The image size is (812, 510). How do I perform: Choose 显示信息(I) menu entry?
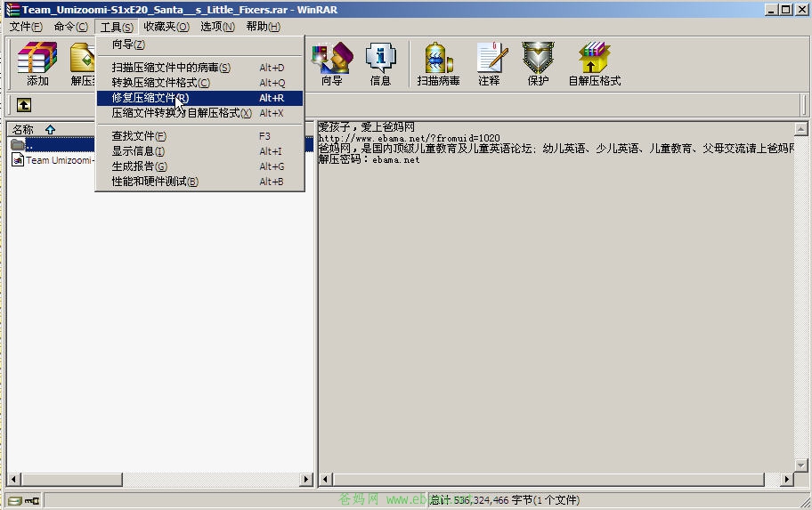tap(200, 151)
